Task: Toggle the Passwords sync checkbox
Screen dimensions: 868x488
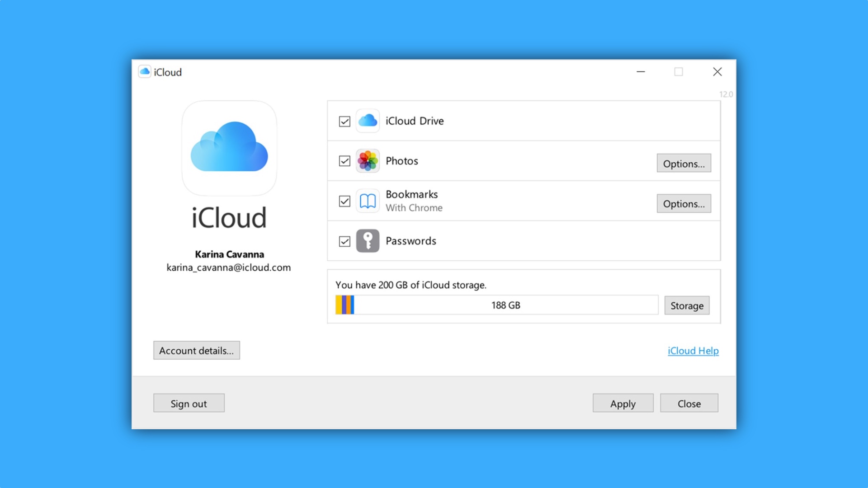Action: tap(344, 241)
